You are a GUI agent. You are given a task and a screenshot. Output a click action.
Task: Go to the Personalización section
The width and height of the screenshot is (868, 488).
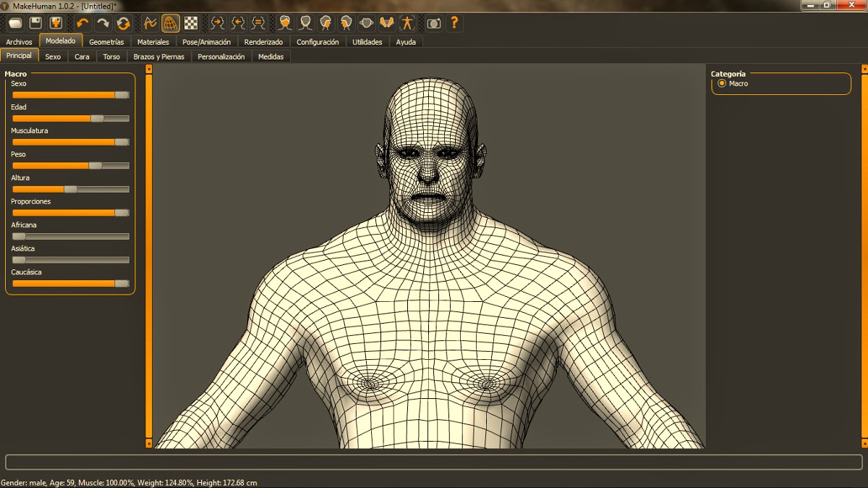pos(221,56)
